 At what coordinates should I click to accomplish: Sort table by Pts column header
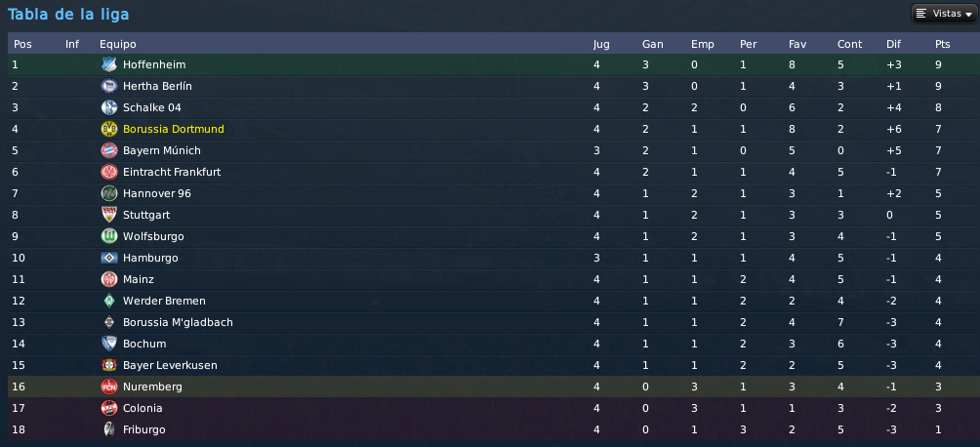tap(942, 44)
